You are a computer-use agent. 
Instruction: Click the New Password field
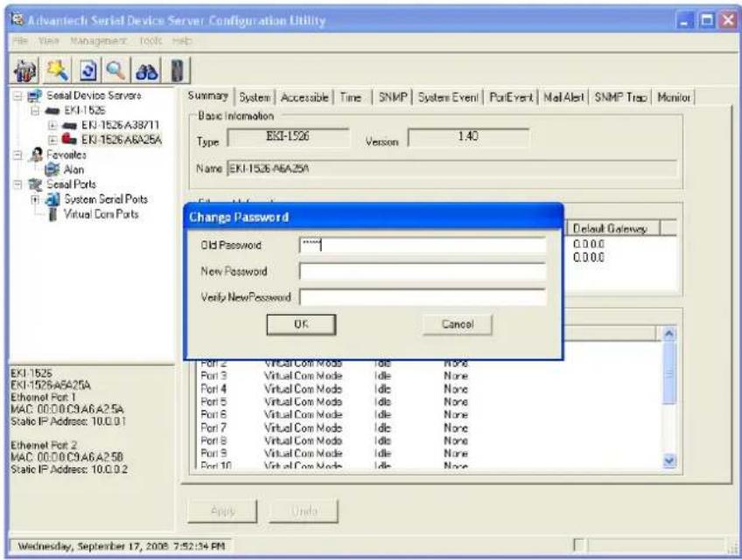pos(423,271)
